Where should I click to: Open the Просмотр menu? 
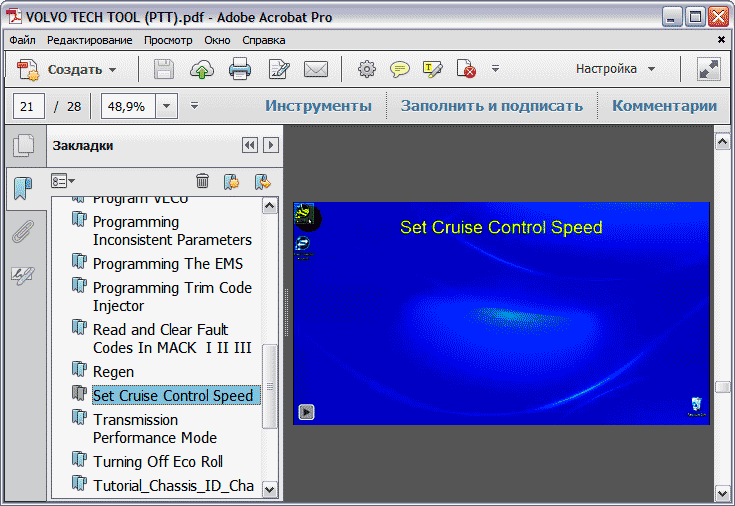pyautogui.click(x=168, y=40)
